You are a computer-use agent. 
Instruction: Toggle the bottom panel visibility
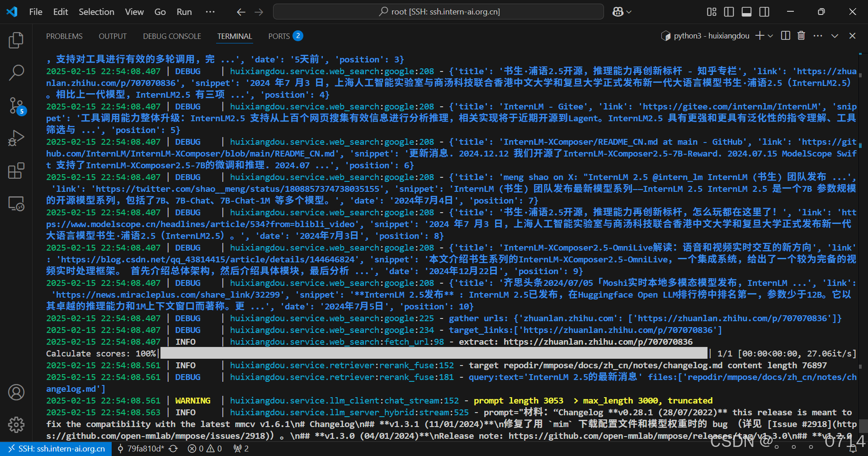(x=746, y=12)
